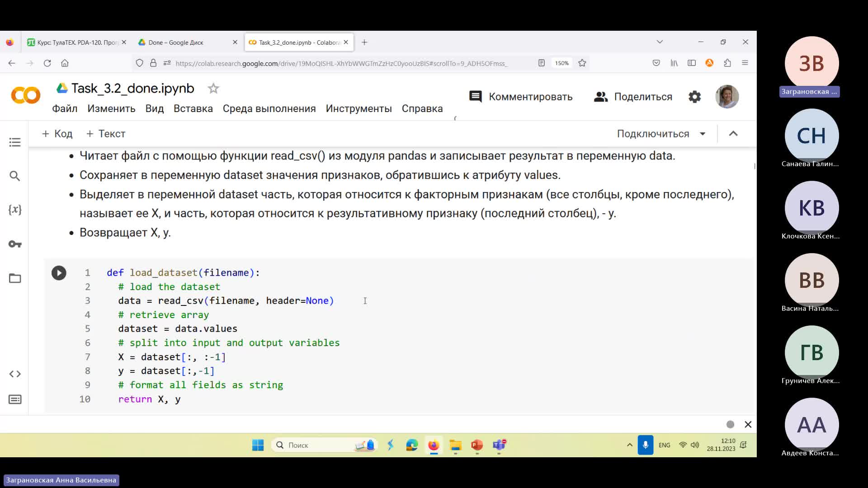Viewport: 868px width, 488px height.
Task: Select participant Авдеев Константин avatar
Action: coord(811,425)
